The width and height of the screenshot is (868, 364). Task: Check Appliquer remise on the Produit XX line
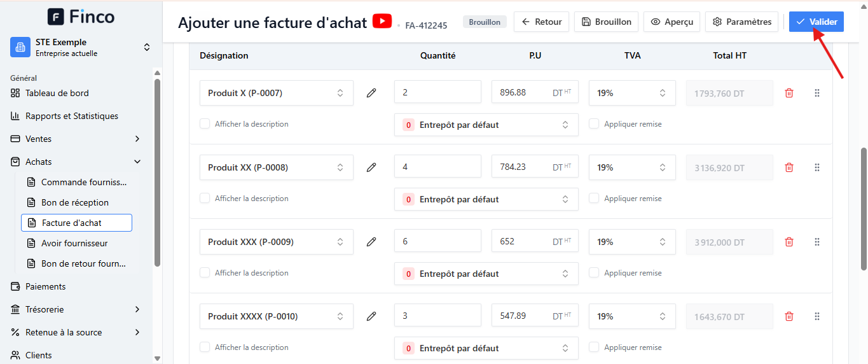tap(594, 198)
